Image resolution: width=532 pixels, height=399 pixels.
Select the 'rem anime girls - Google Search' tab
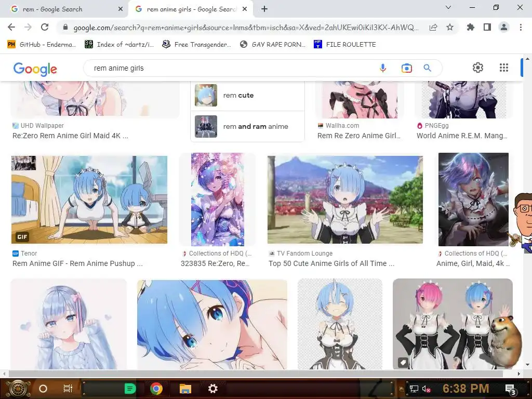[192, 9]
